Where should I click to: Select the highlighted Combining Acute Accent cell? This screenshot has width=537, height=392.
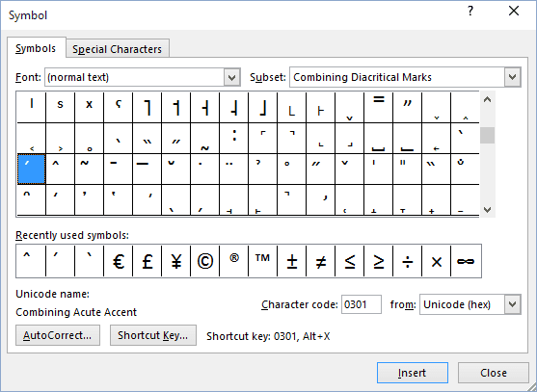tap(31, 169)
